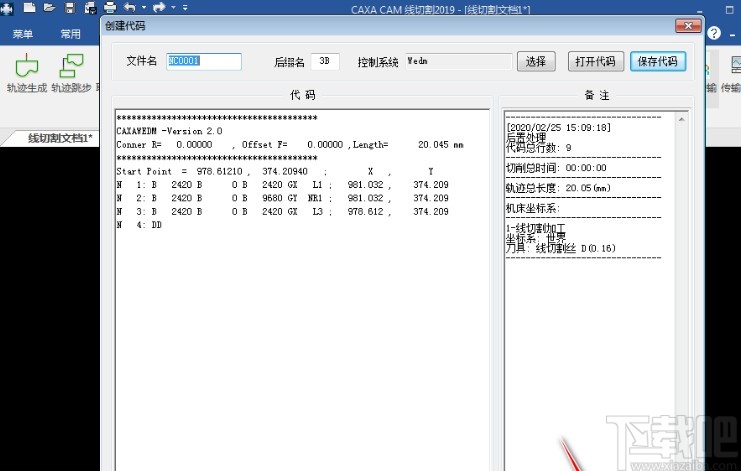
Task: Click the 传输 ribbon icon
Action: pos(732,73)
